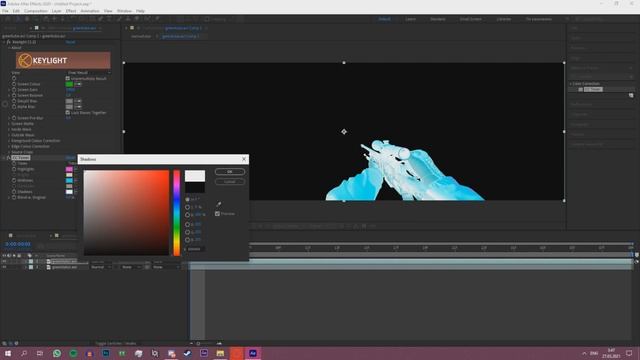Expand Foreground Colour Correction group
This screenshot has height=360, width=640.
coord(9,141)
